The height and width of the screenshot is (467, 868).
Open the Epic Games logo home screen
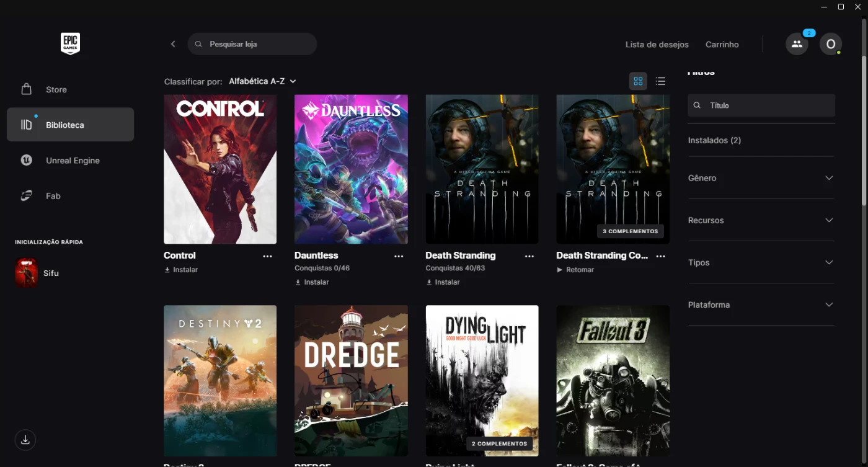coord(70,43)
